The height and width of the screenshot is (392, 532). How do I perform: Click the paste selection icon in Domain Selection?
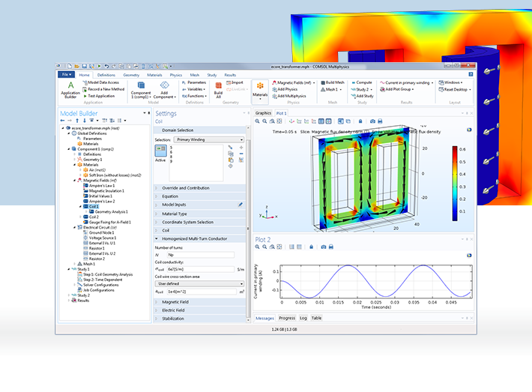[x=231, y=160]
